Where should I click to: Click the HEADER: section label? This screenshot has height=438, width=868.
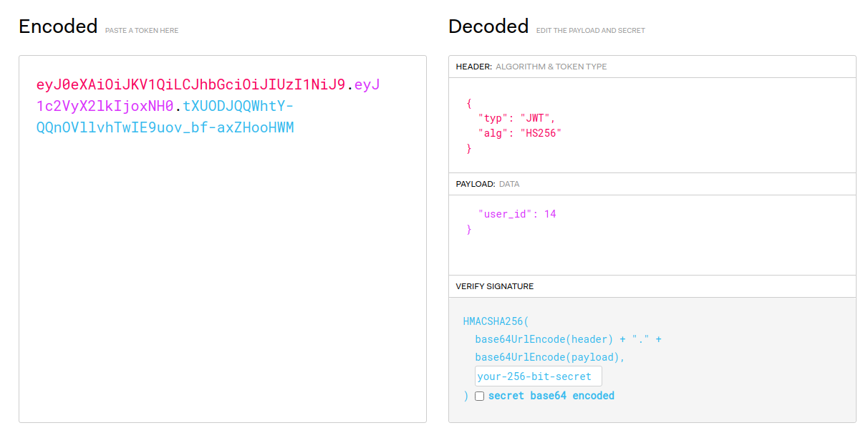click(474, 67)
